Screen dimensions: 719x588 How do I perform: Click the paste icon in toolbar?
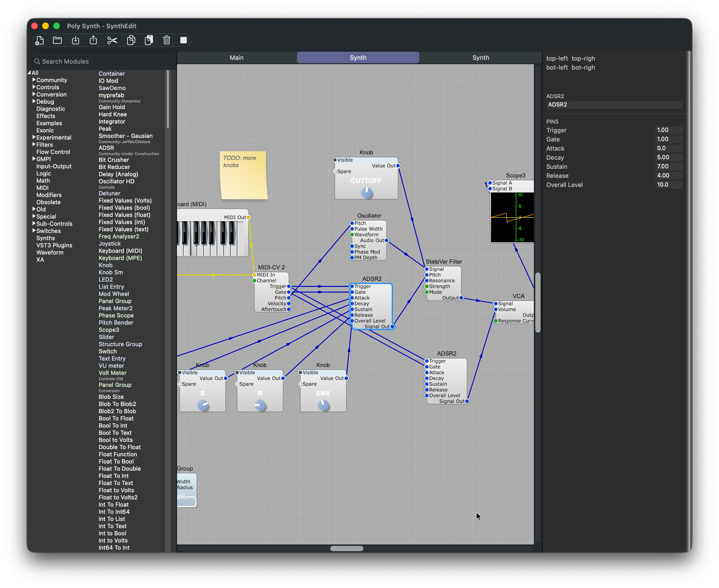tap(149, 40)
